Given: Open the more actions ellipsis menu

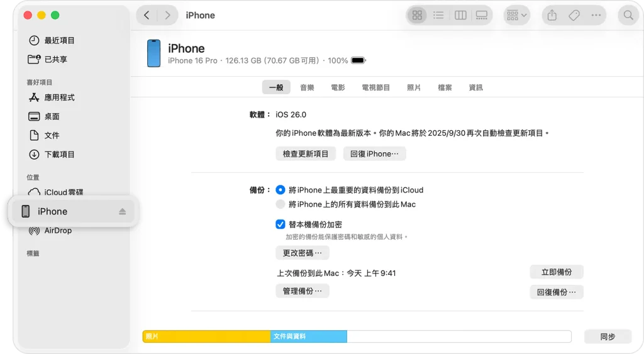Looking at the screenshot, I should point(596,15).
